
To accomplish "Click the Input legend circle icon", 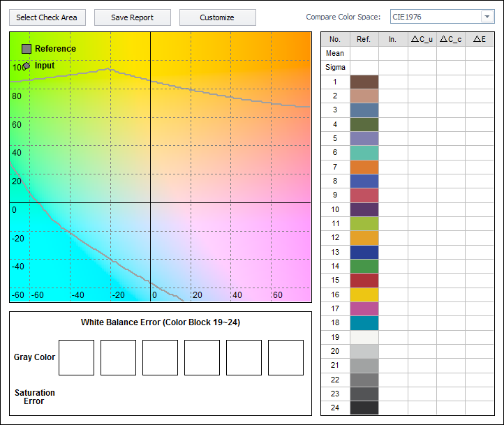I will point(27,66).
